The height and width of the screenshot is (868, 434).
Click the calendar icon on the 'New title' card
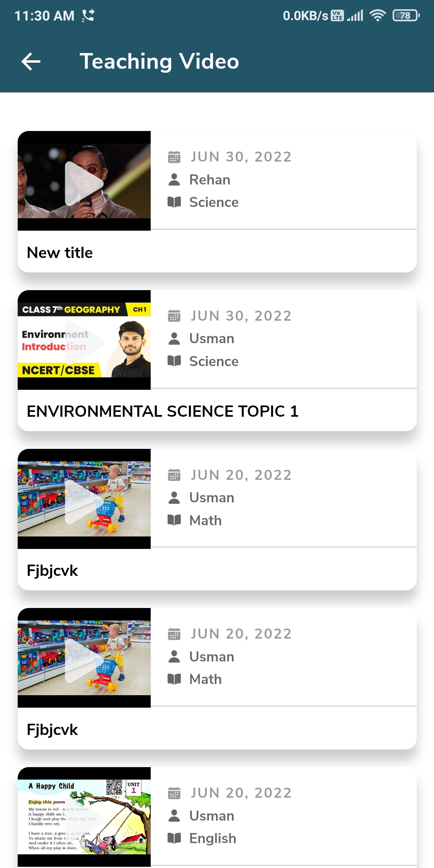point(174,157)
